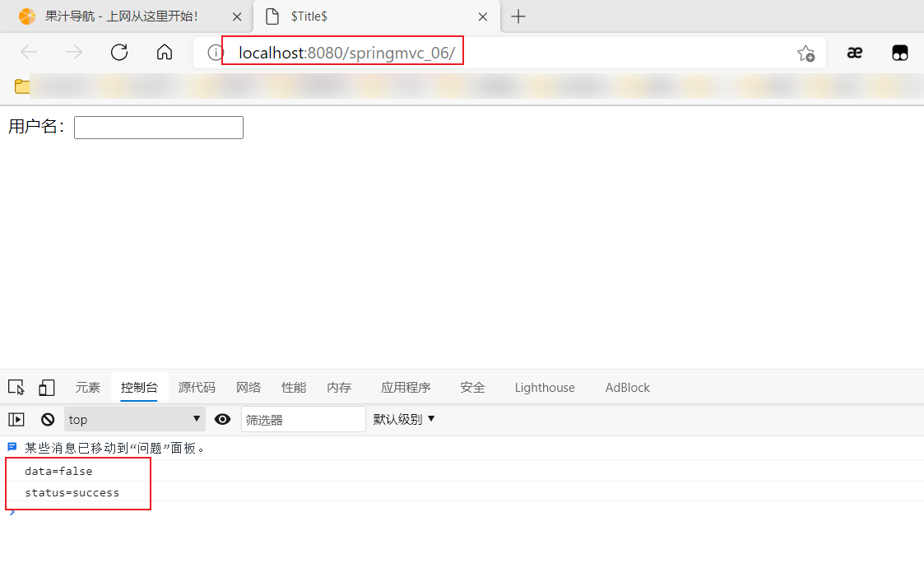Click the browser refresh button

pos(119,53)
